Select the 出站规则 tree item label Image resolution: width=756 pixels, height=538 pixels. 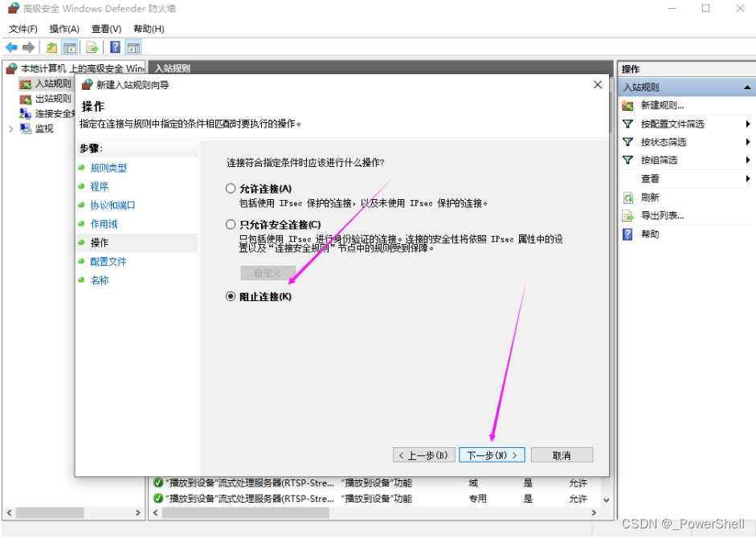[53, 99]
